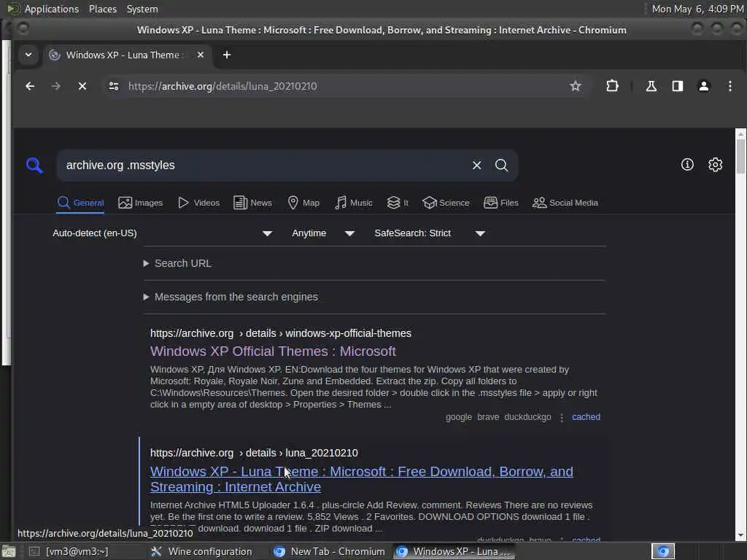Submit search with magnifier button
The image size is (747, 560).
(x=501, y=166)
